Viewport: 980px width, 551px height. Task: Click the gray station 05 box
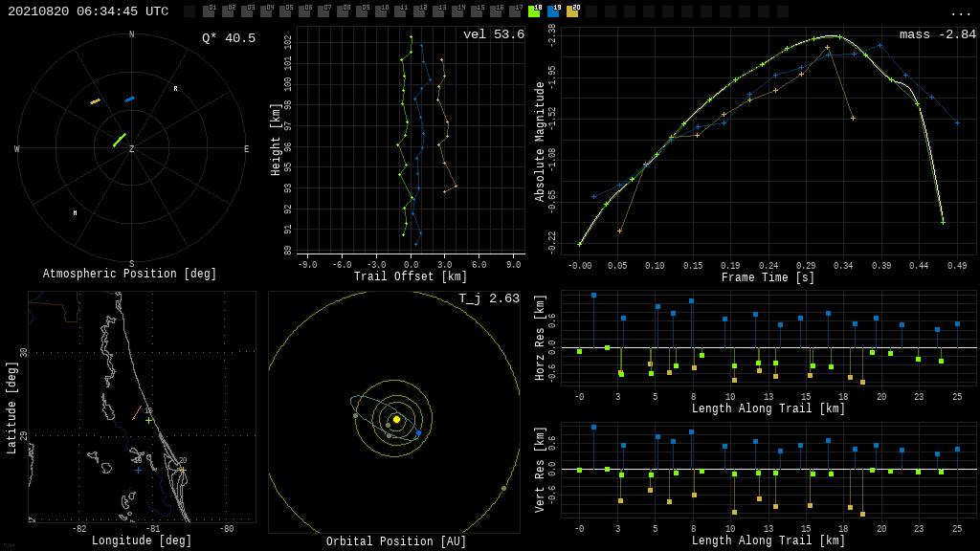[x=285, y=11]
